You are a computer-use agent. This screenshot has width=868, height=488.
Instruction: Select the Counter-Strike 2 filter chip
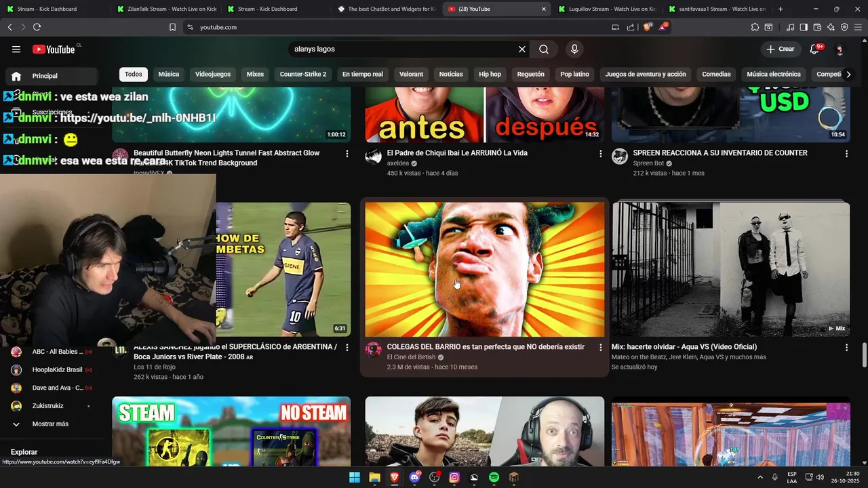point(303,74)
